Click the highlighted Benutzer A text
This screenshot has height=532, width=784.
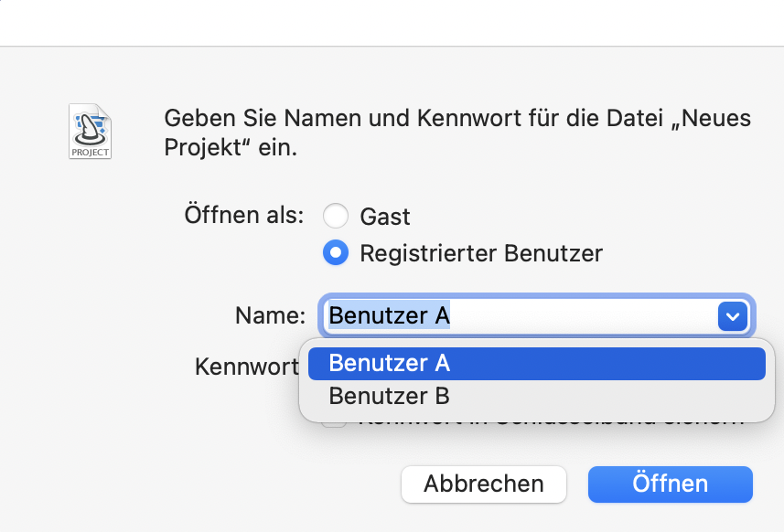pos(390,316)
